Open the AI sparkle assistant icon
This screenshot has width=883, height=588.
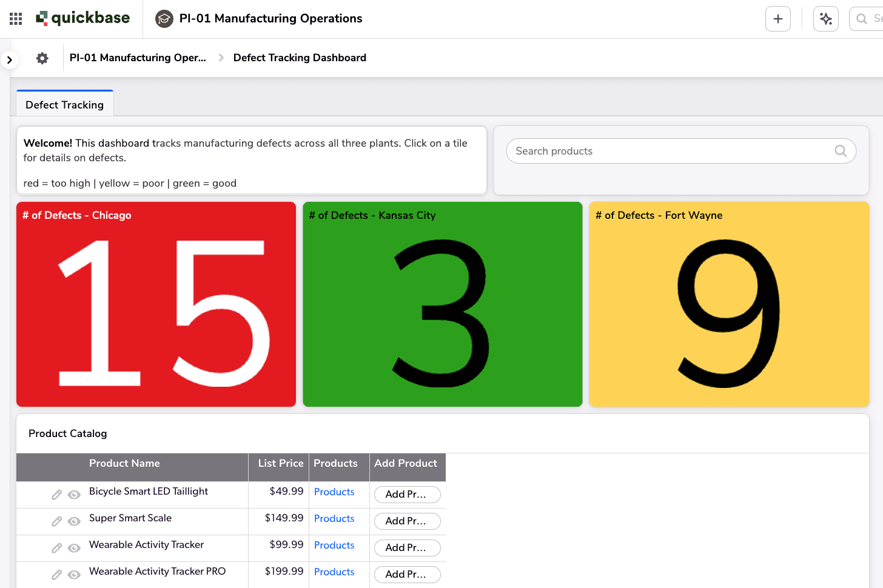point(825,19)
